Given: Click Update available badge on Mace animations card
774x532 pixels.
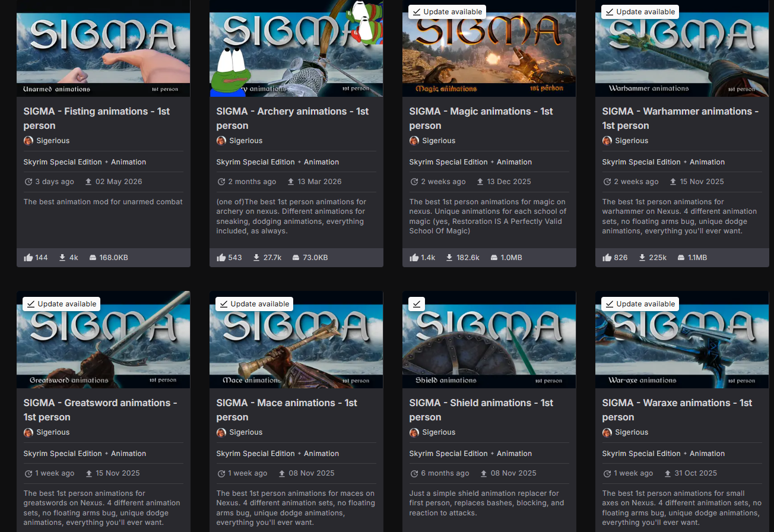Looking at the screenshot, I should (254, 303).
